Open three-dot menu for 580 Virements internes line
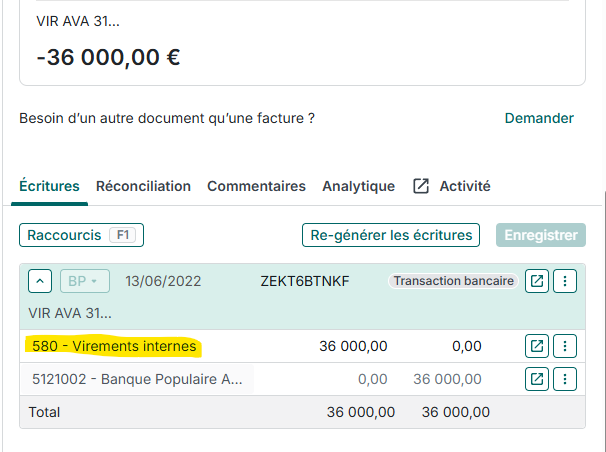This screenshot has width=606, height=452. [x=566, y=346]
